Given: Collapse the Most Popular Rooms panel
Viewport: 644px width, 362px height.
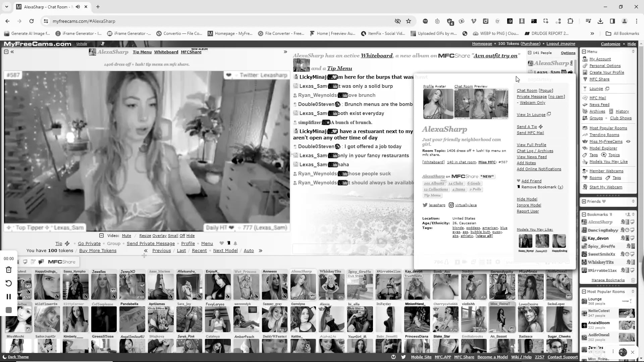Looking at the screenshot, I should [x=584, y=292].
